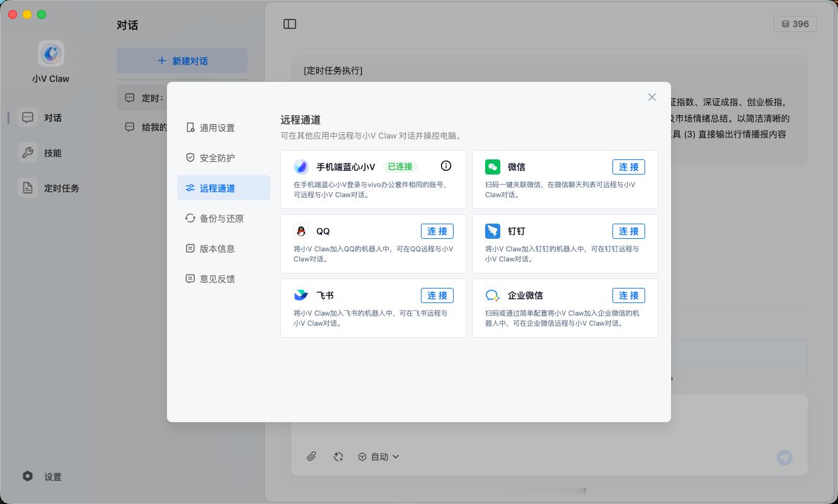Select the 定时 conversation in the list

(142, 98)
